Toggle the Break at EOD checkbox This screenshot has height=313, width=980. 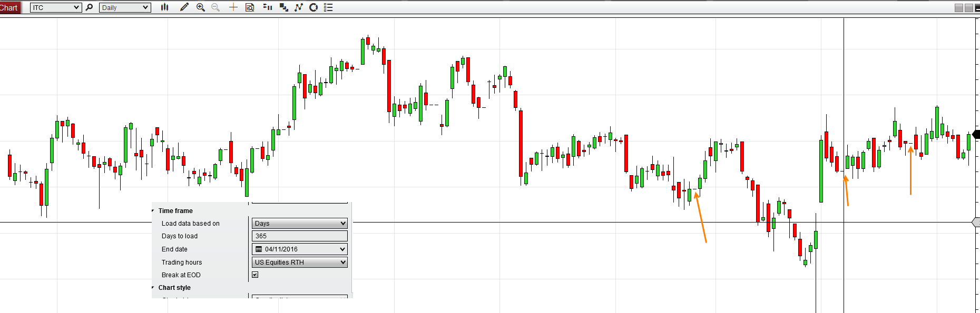click(x=255, y=275)
